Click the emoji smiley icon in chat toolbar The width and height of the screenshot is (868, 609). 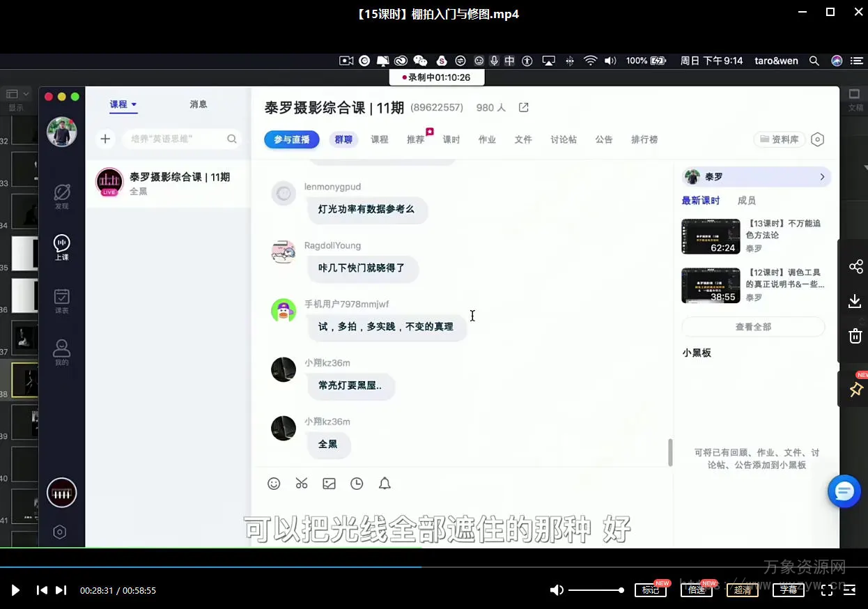274,484
